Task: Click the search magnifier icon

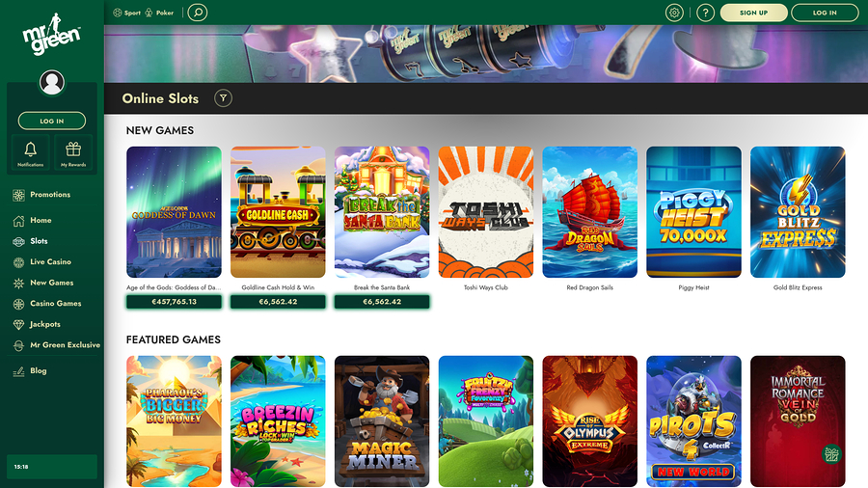Action: point(197,13)
